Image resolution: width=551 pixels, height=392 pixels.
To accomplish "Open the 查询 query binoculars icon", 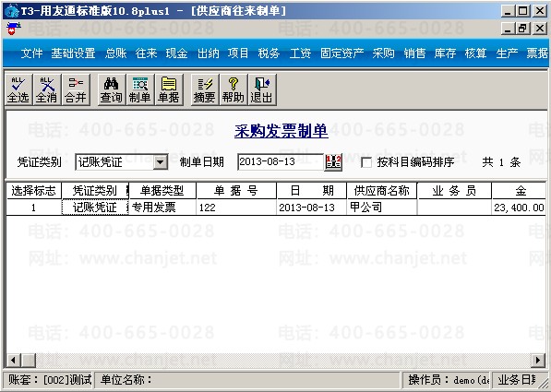I will (112, 89).
